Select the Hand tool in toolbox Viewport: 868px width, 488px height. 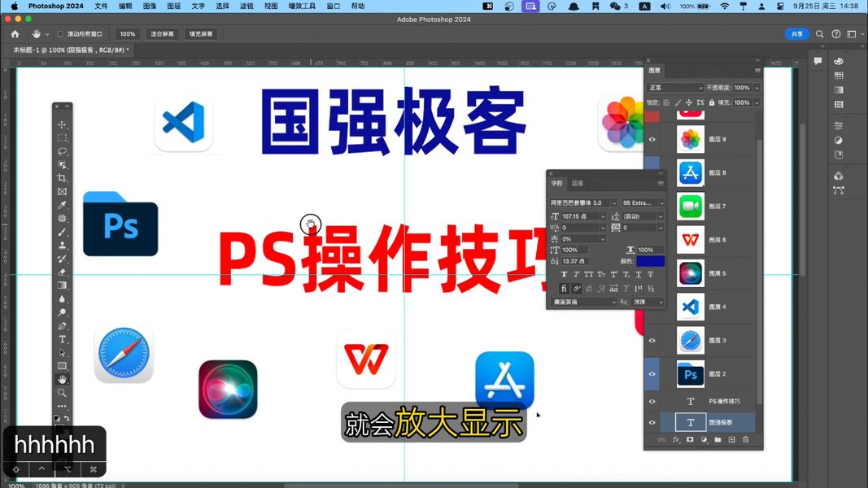click(x=62, y=379)
